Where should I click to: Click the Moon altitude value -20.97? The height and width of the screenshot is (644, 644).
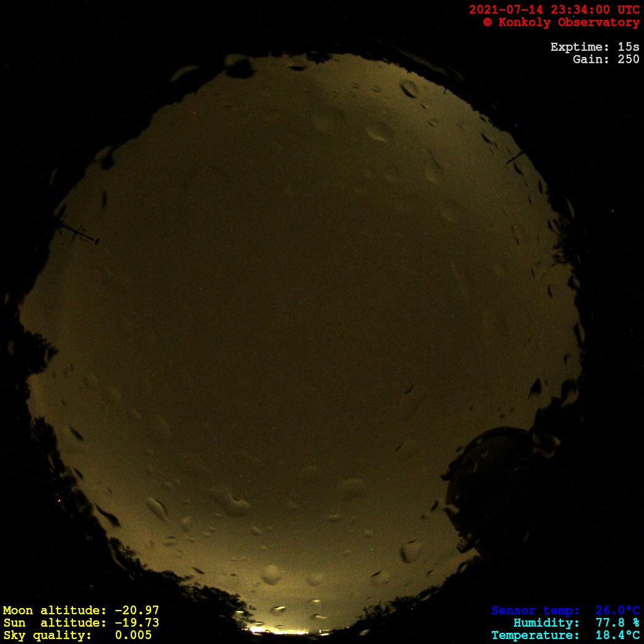(x=137, y=611)
